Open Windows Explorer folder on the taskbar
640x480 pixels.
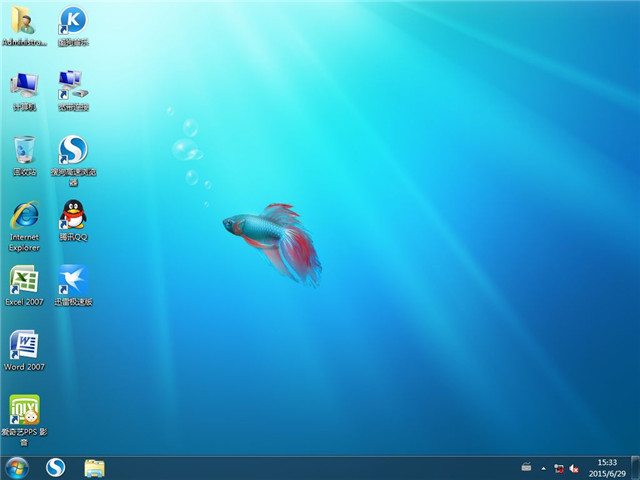tap(94, 468)
